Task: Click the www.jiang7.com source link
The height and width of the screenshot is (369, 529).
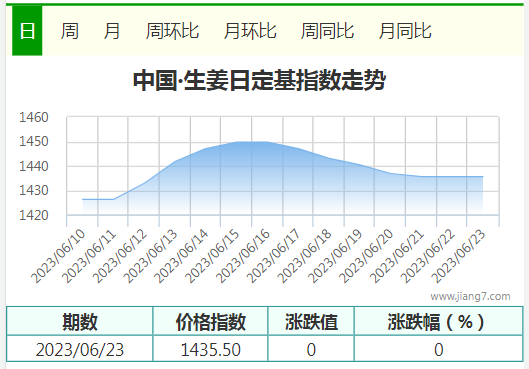Action: click(x=470, y=296)
